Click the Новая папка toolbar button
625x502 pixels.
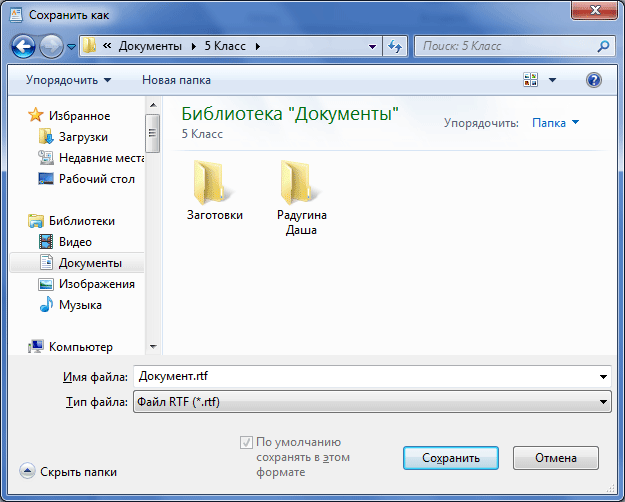coord(177,79)
